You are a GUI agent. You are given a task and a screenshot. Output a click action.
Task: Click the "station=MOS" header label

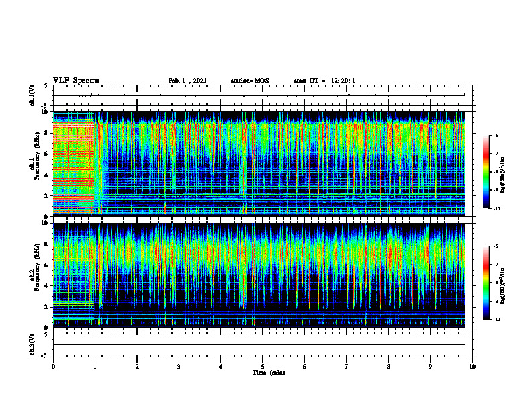(x=250, y=81)
